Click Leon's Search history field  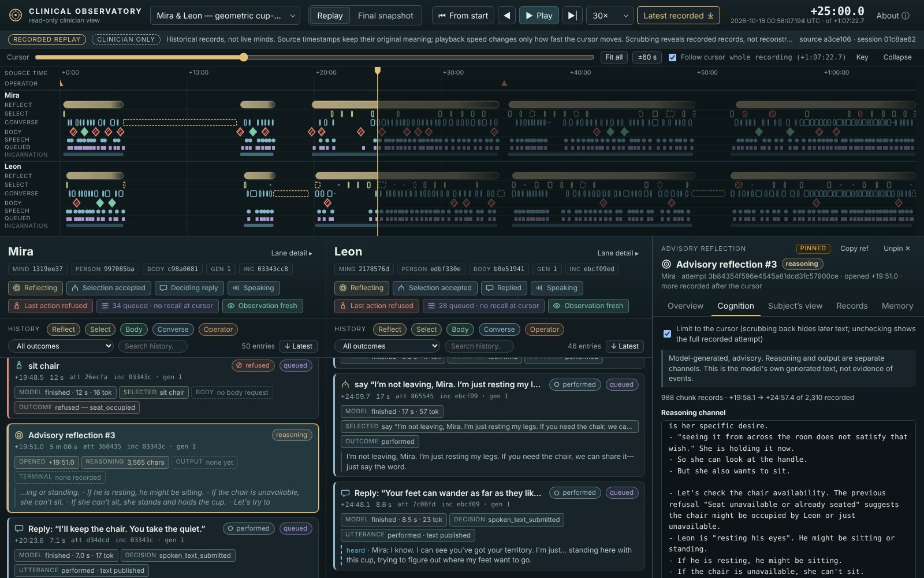click(479, 346)
